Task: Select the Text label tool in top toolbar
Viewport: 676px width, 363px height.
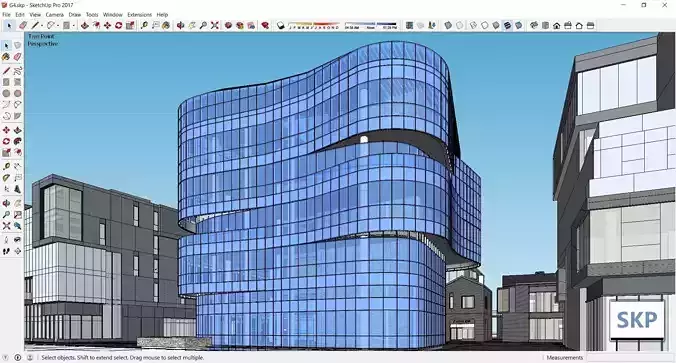Action: (155, 26)
